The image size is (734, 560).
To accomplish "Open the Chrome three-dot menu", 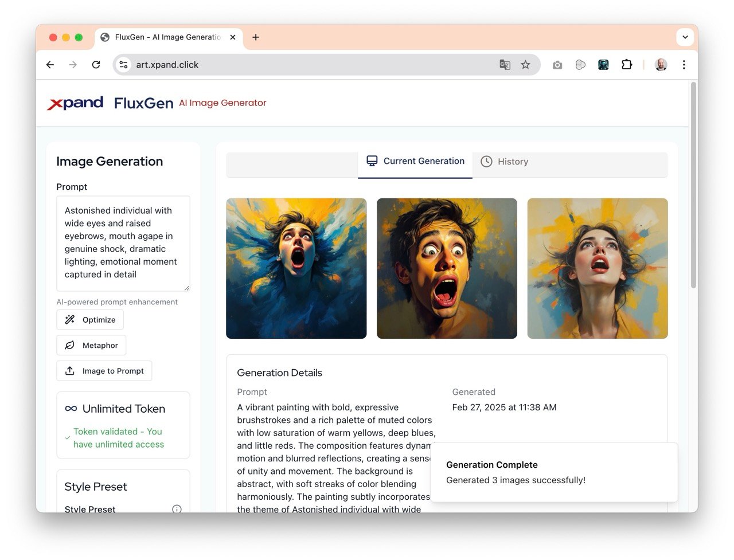I will (x=684, y=65).
